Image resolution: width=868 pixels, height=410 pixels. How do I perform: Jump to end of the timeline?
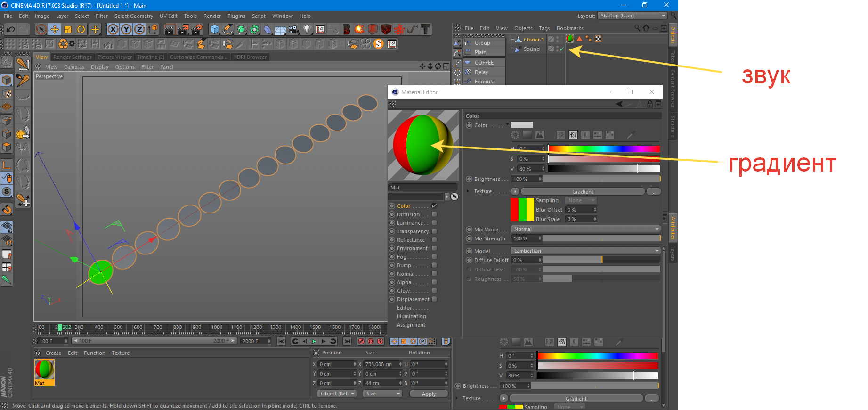point(347,341)
